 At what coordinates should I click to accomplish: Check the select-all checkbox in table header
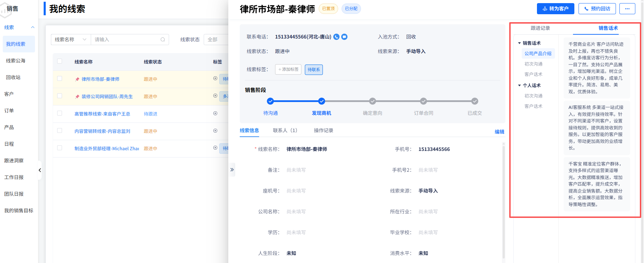point(60,61)
